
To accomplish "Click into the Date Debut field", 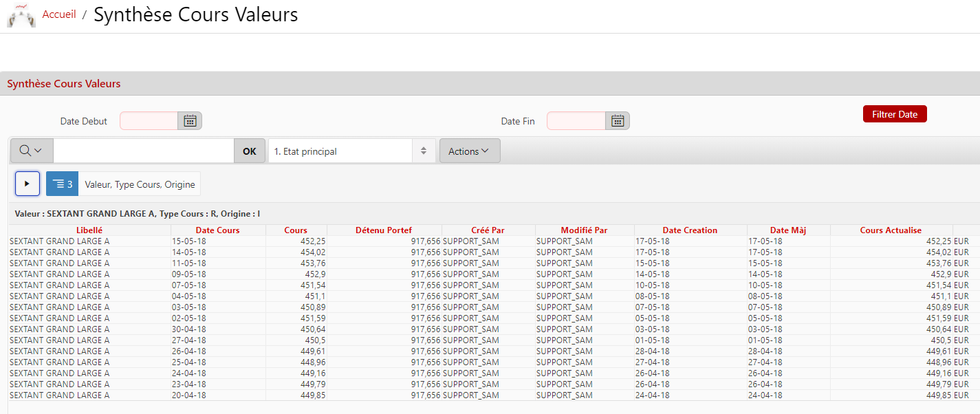I will tap(149, 121).
